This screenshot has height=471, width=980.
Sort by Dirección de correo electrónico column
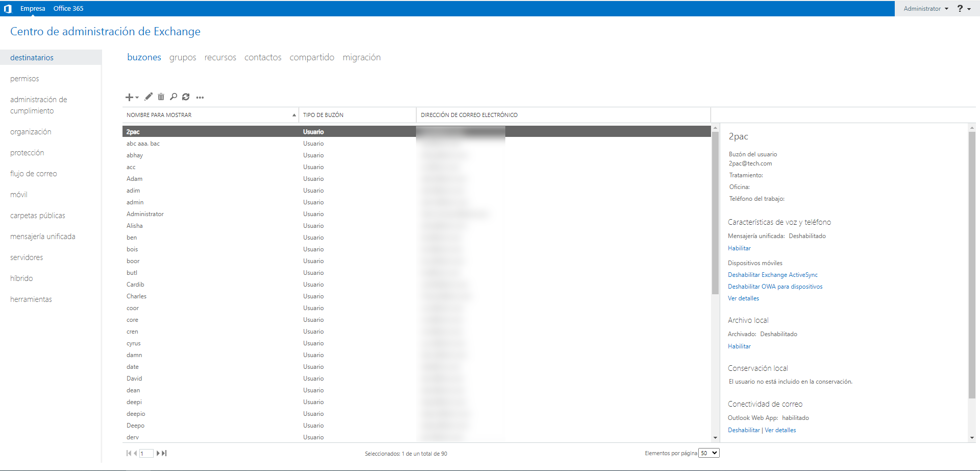click(563, 115)
